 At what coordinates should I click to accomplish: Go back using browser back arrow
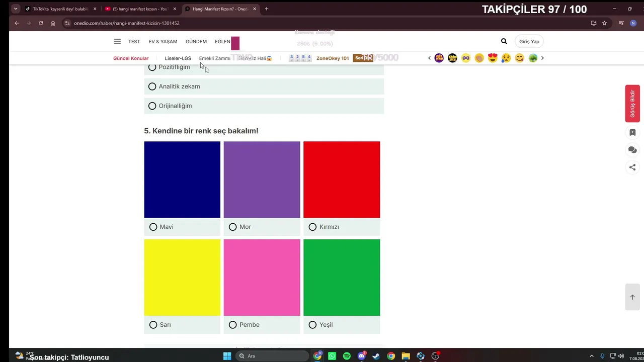[x=17, y=23]
